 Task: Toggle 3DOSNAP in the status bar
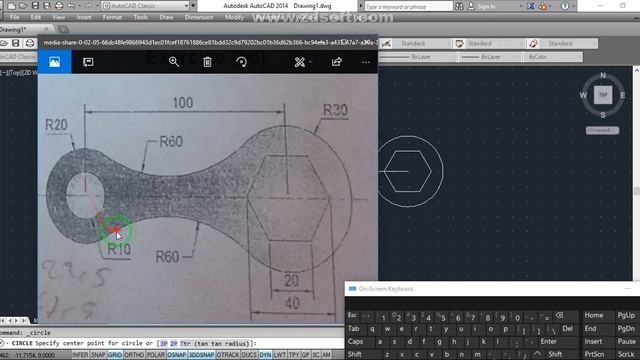202,355
